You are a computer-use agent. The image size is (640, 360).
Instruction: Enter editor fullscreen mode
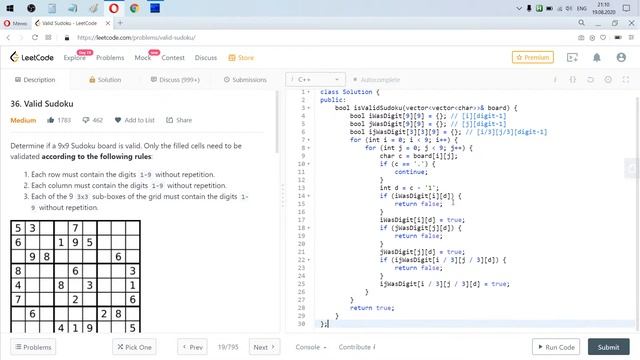tap(626, 80)
